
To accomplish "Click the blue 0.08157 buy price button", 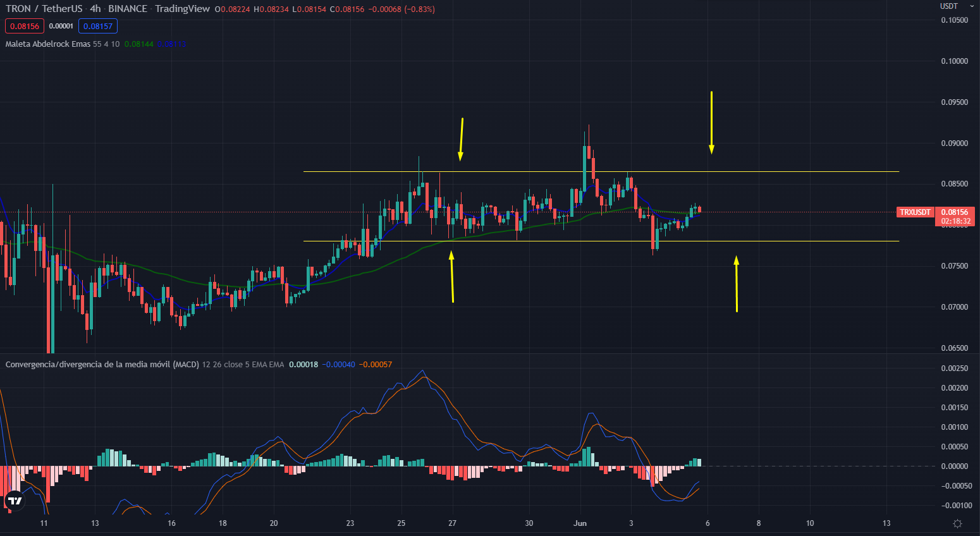I will [x=98, y=26].
